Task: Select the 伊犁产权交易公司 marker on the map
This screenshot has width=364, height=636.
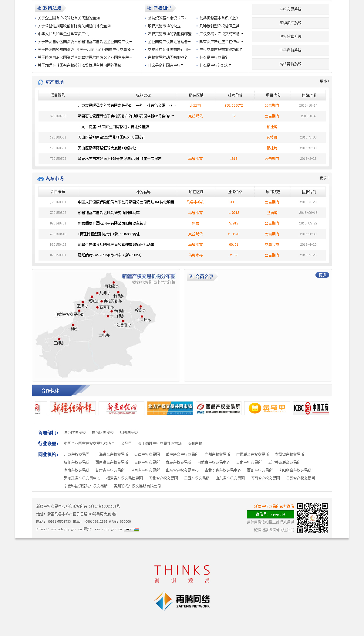Action: pos(79,311)
